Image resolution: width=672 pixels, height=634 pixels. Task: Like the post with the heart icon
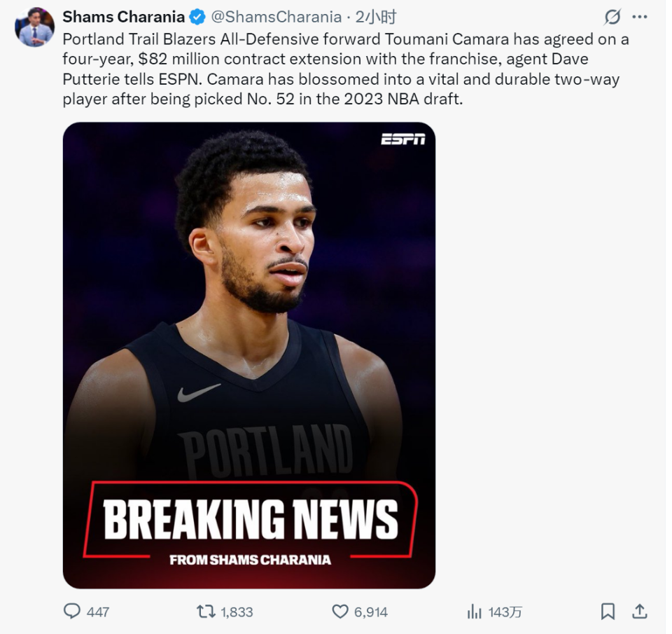(340, 612)
